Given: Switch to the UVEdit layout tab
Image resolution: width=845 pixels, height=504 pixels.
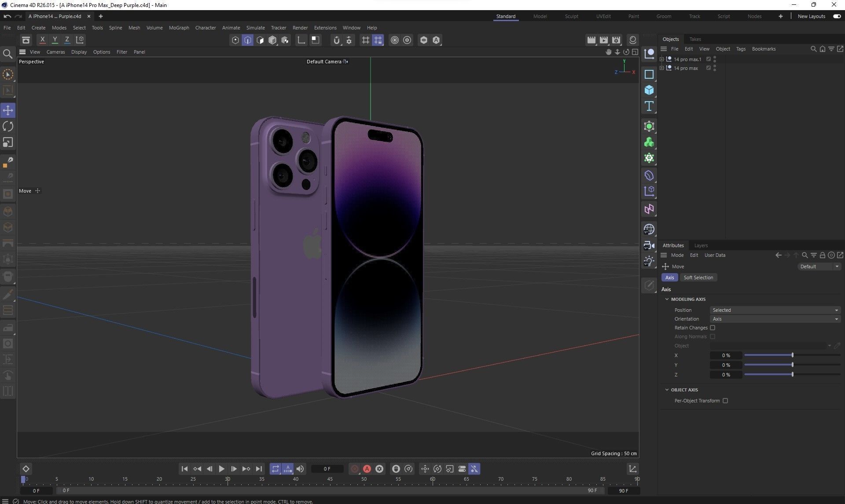Looking at the screenshot, I should tap(603, 16).
